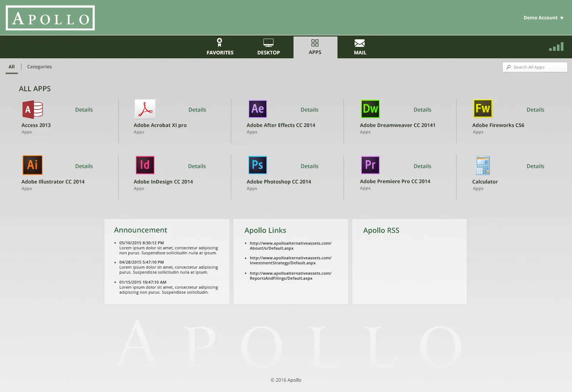The image size is (572, 392).
Task: Select the Apps tab
Action: (315, 47)
